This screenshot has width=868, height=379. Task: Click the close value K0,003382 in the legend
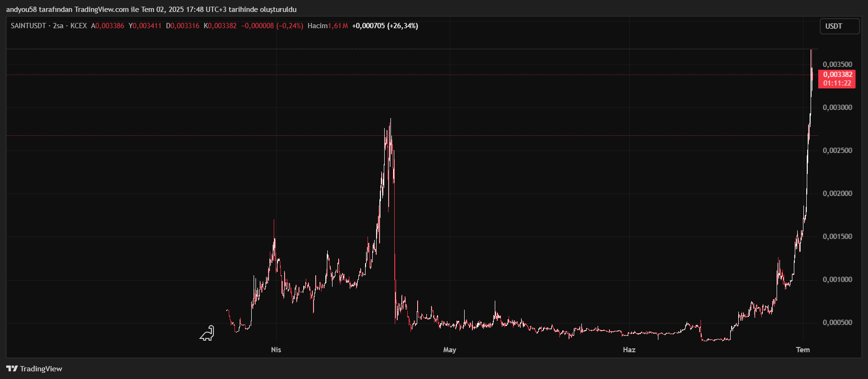[x=220, y=26]
